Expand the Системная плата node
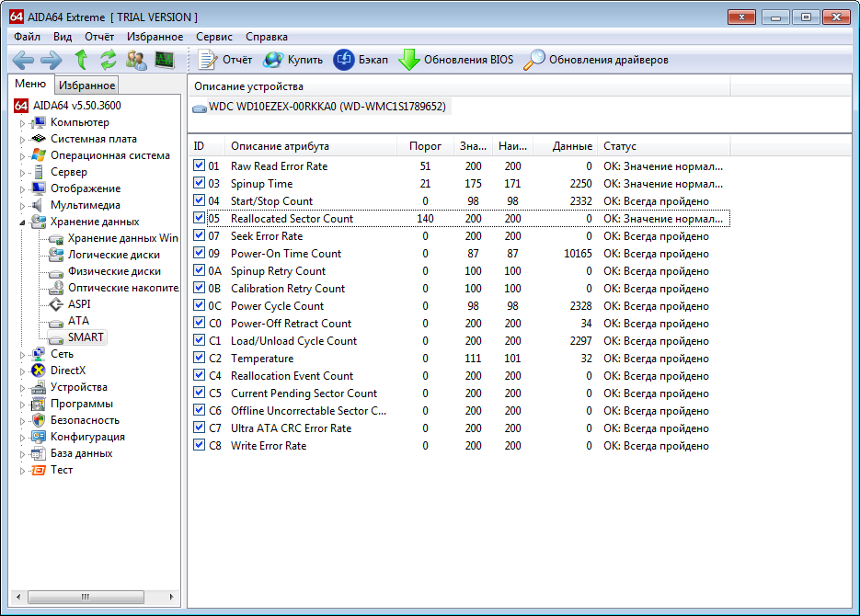This screenshot has height=616, width=860. coord(22,140)
